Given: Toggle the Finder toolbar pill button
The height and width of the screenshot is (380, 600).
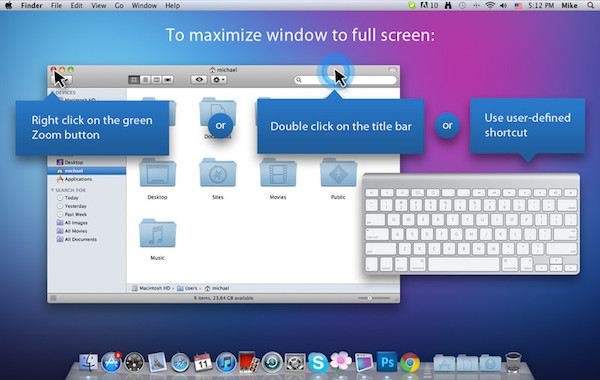Looking at the screenshot, I should [393, 70].
